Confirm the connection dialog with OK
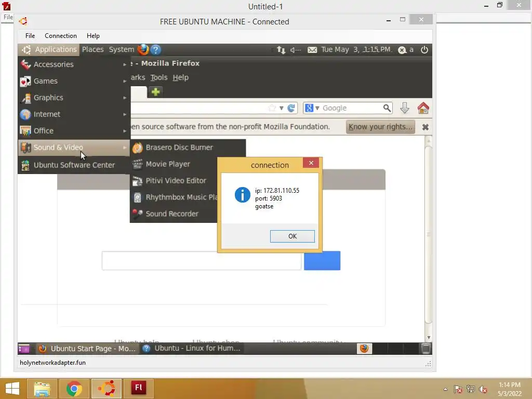The image size is (532, 399). pos(292,236)
